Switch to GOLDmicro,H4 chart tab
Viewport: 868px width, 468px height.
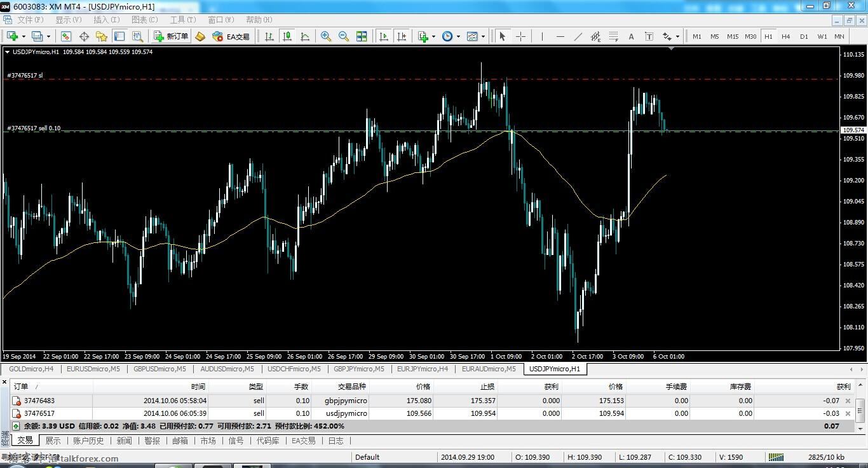[31, 369]
